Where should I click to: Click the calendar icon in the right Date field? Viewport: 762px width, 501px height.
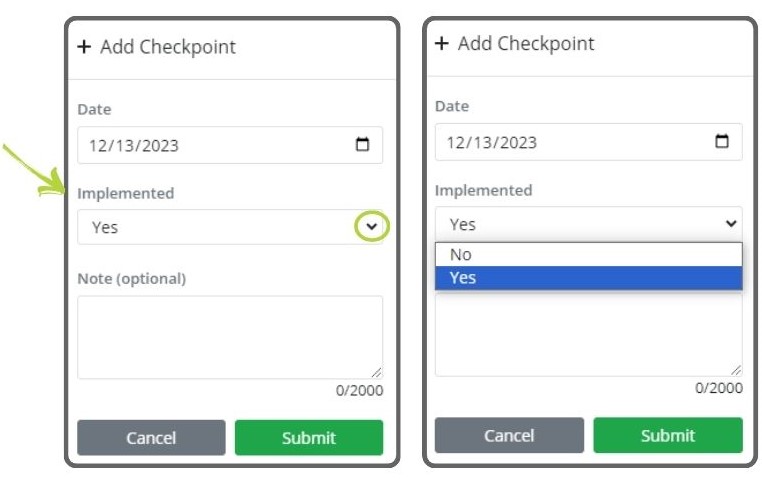click(x=722, y=142)
